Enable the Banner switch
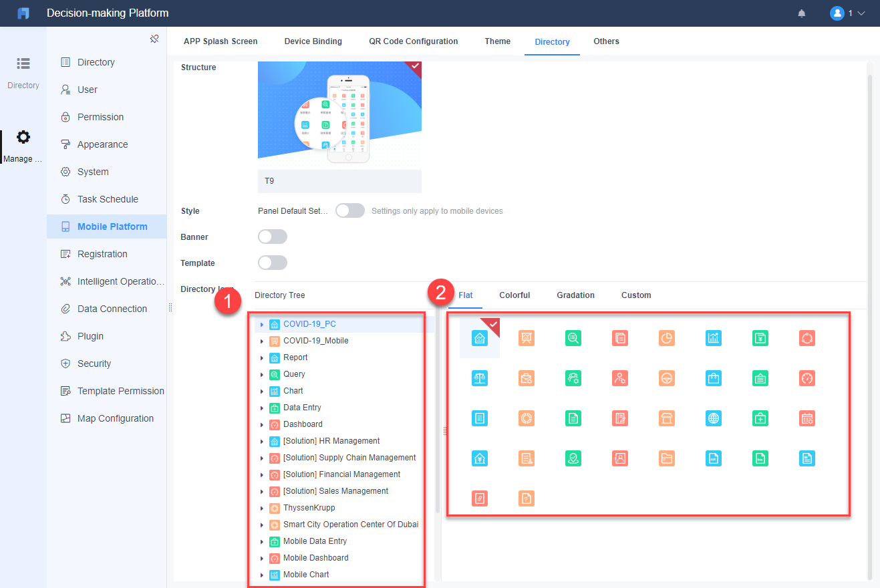The width and height of the screenshot is (880, 588). [x=273, y=237]
